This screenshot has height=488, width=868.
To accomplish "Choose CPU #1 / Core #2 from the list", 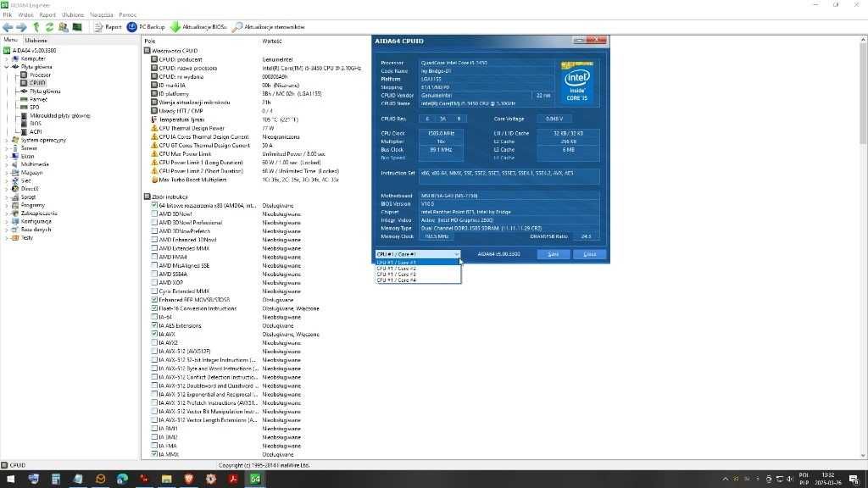I will 418,269.
